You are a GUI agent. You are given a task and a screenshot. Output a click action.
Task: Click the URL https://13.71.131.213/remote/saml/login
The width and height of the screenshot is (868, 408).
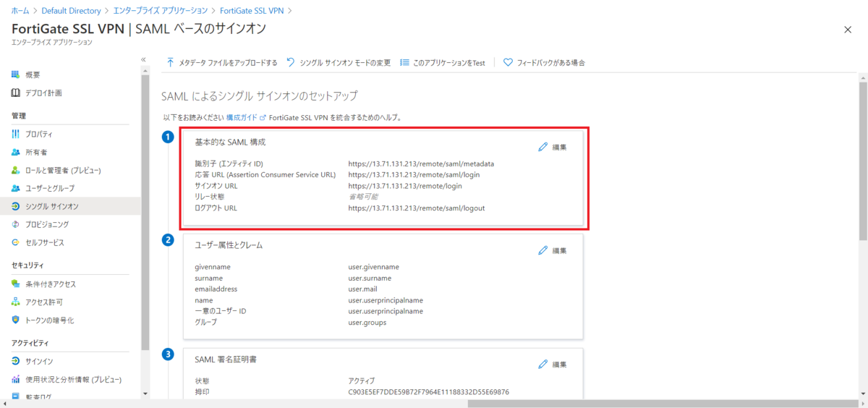[x=414, y=174]
